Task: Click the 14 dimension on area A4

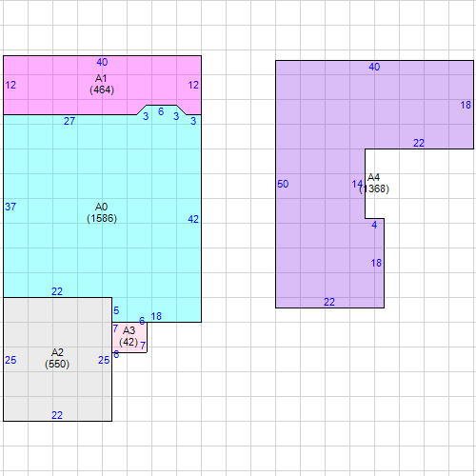Action: 357,184
